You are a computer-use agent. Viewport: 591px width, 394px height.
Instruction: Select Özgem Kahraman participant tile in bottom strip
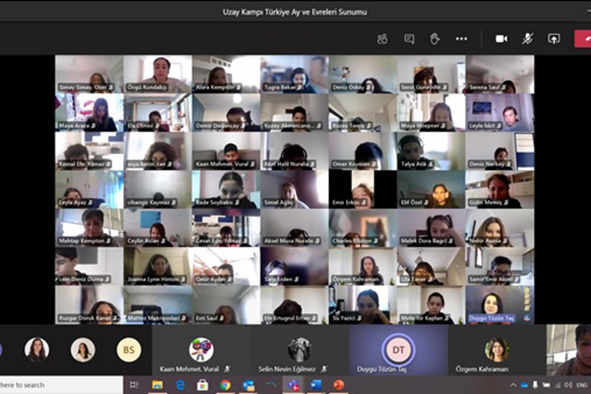[x=497, y=350]
